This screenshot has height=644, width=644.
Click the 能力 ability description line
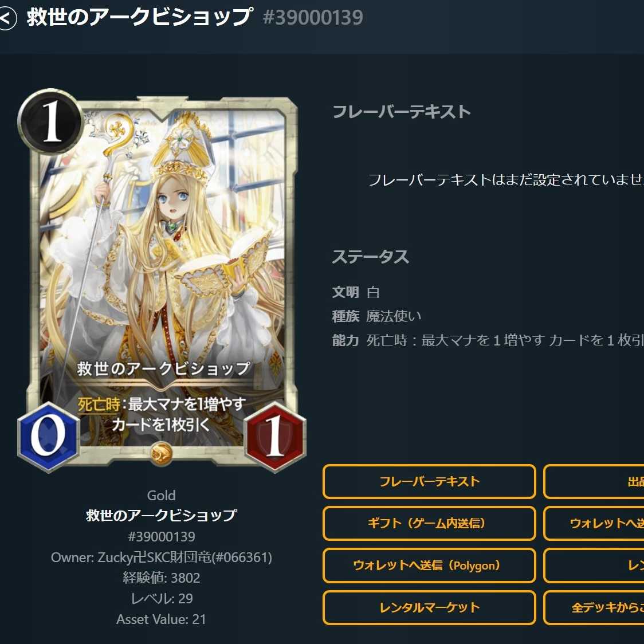point(488,340)
